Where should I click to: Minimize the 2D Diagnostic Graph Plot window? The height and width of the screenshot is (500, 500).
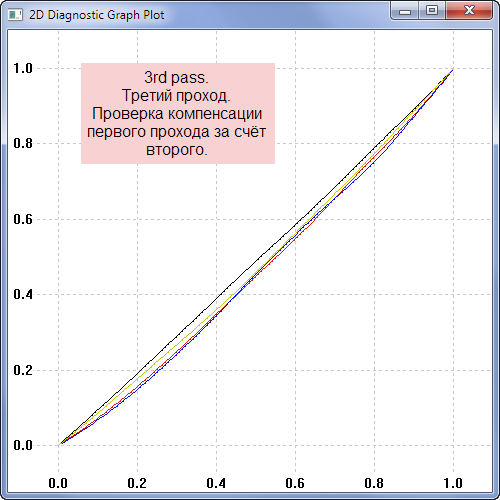(405, 11)
